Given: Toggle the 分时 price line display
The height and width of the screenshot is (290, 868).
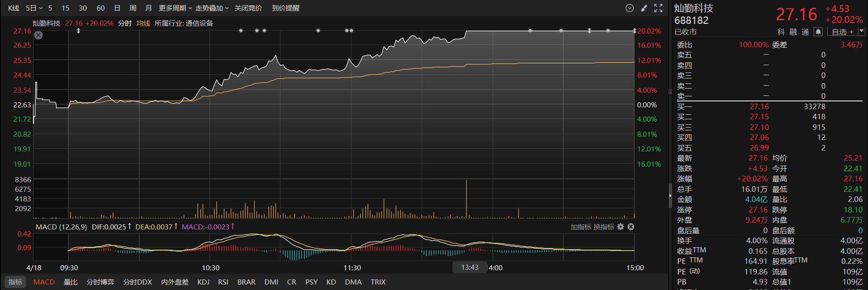Looking at the screenshot, I should [x=125, y=23].
